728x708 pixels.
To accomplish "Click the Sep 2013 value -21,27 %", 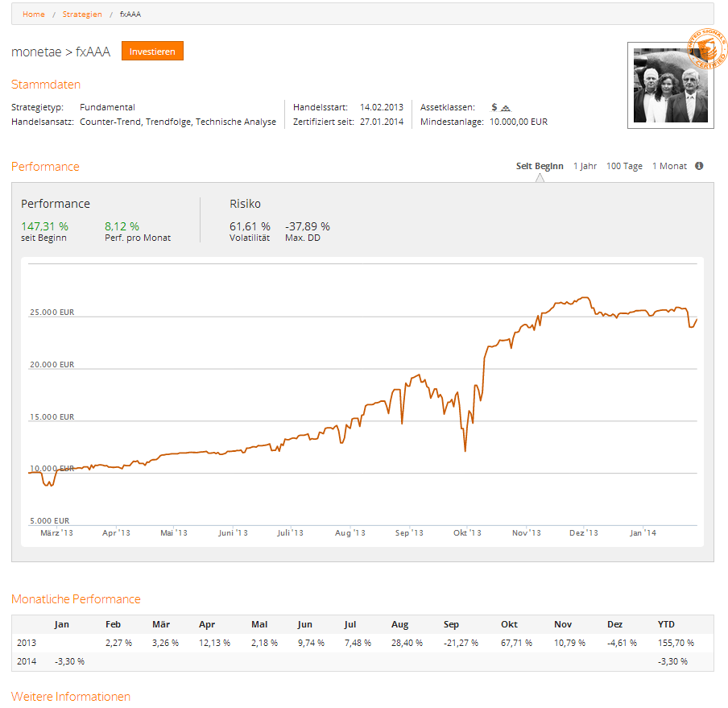I will [461, 643].
